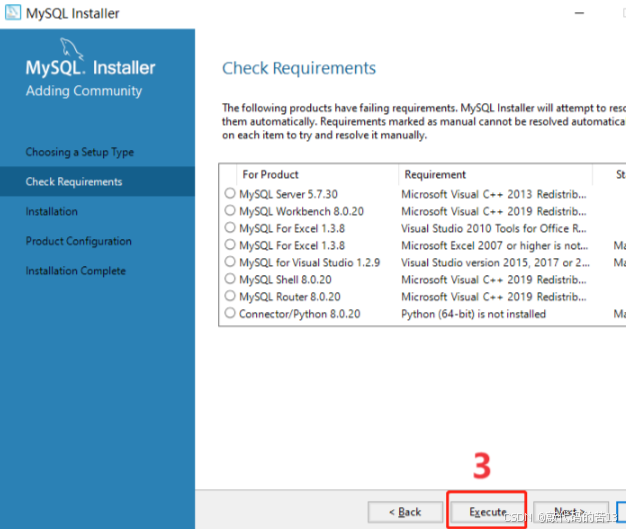Viewport: 626px width, 529px height.
Task: Click Python (64-bit) is not installed requirement
Action: click(473, 314)
